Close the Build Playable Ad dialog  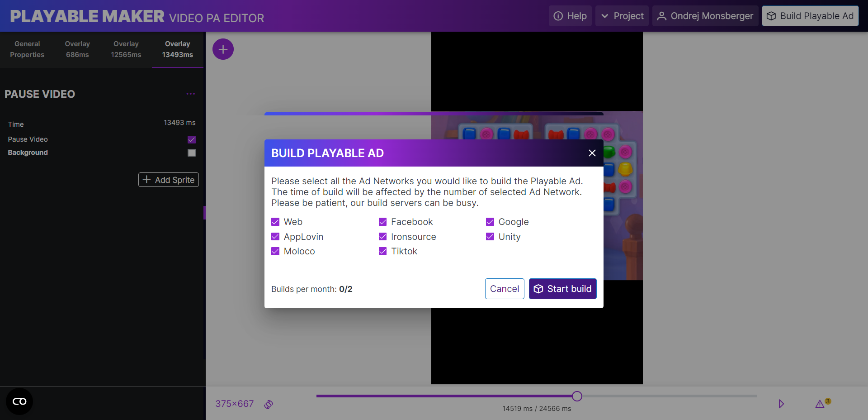[592, 153]
